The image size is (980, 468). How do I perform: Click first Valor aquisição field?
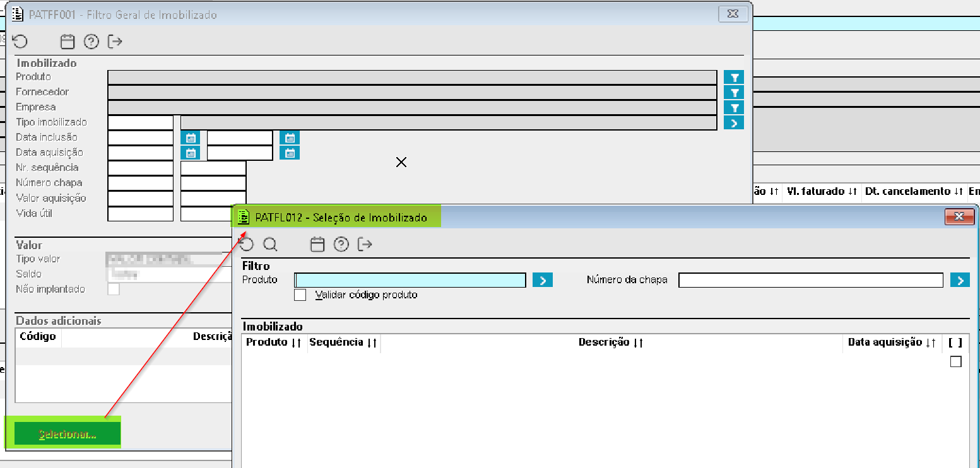141,198
